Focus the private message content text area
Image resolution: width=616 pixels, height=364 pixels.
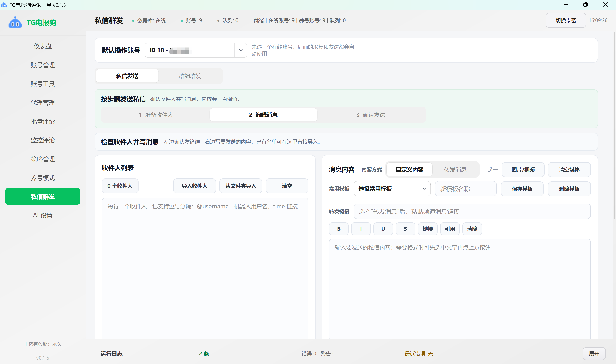pyautogui.click(x=460, y=289)
